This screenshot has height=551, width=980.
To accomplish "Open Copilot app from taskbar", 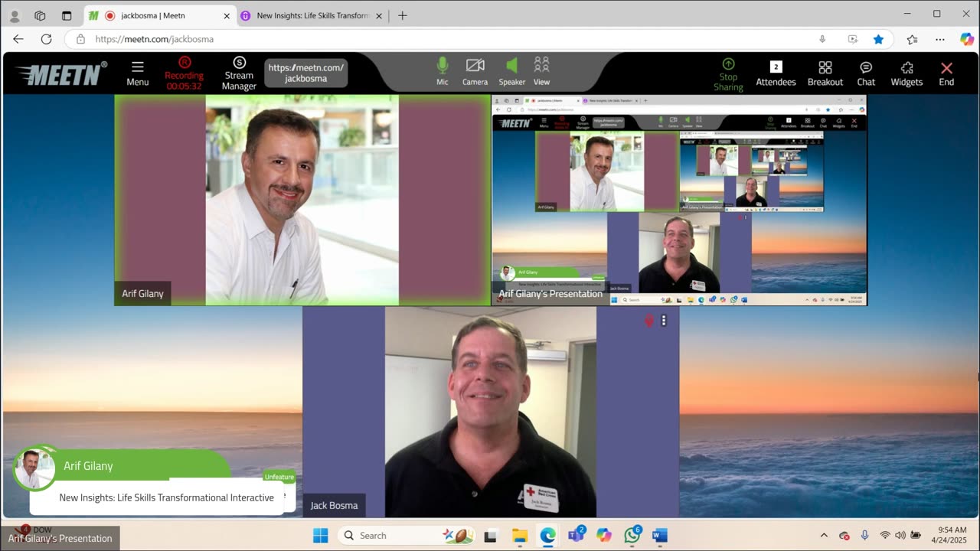I will [x=604, y=535].
